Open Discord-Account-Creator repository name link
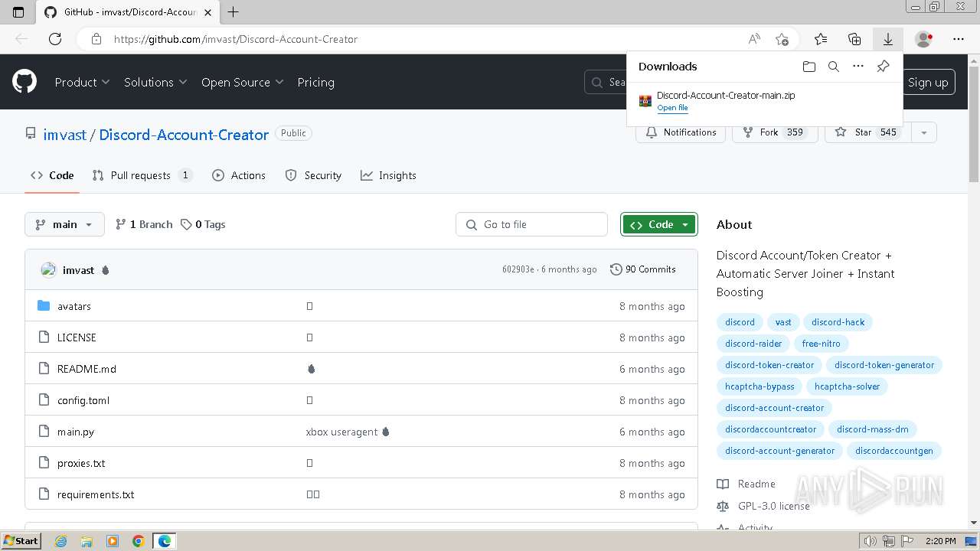980x551 pixels. point(184,135)
